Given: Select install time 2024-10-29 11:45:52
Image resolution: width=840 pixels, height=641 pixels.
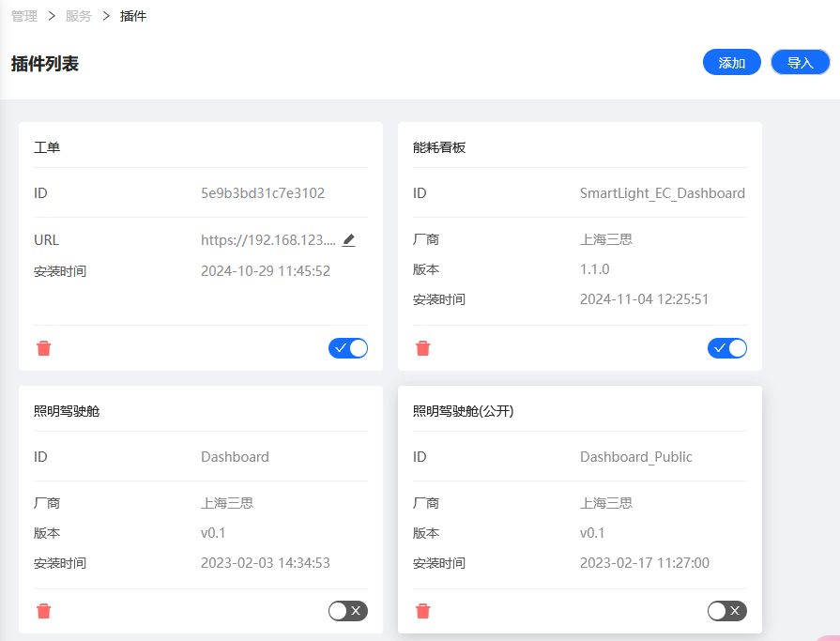Looking at the screenshot, I should point(266,271).
